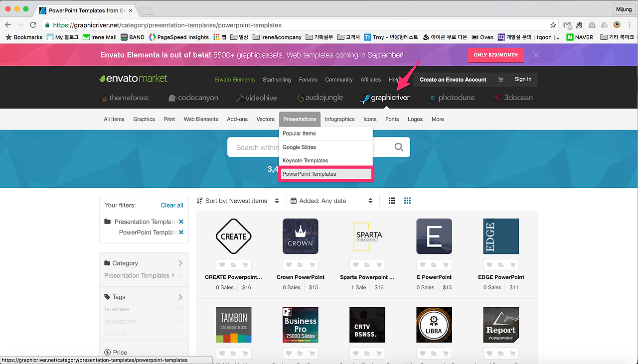Open the Sort by Newest items dropdown
This screenshot has height=364, width=638.
(238, 201)
